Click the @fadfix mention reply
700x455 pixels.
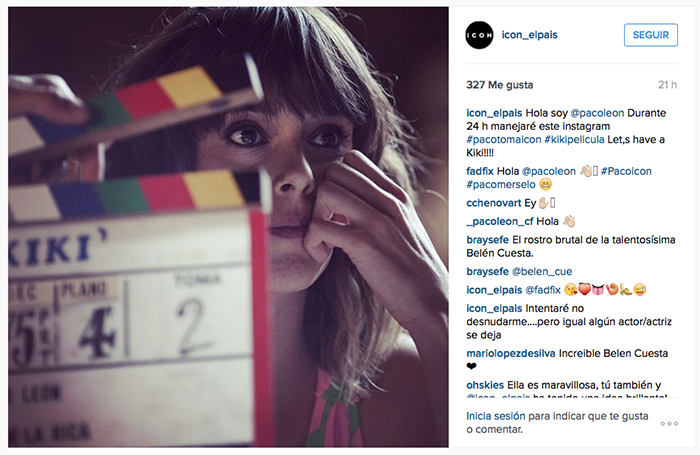543,290
